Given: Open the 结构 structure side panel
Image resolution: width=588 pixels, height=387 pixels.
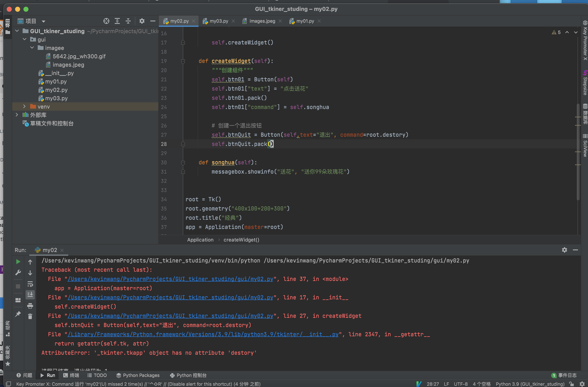Looking at the screenshot, I should 8,329.
